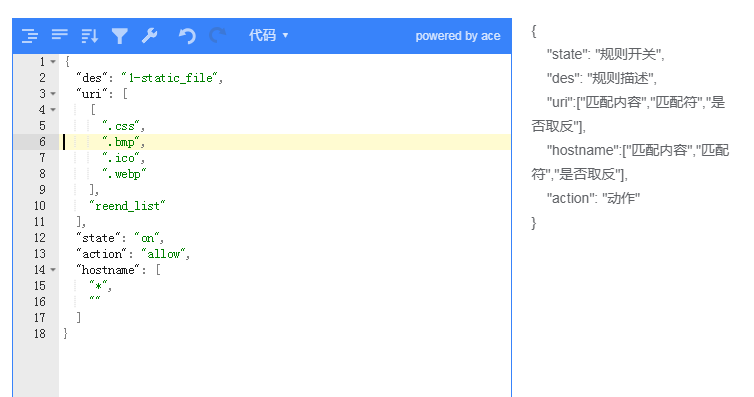Click the ".webp" entry in editor

point(124,174)
